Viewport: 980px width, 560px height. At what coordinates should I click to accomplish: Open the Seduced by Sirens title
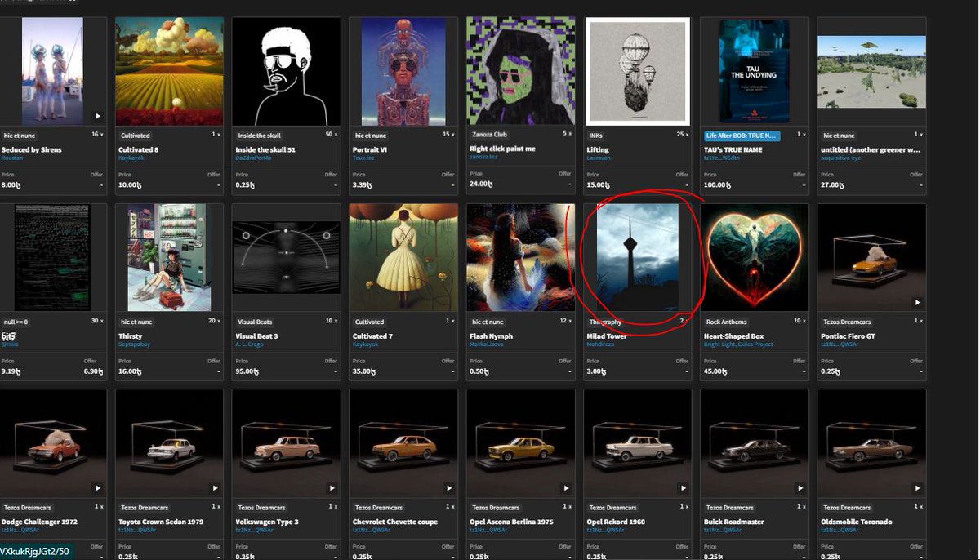(x=32, y=149)
